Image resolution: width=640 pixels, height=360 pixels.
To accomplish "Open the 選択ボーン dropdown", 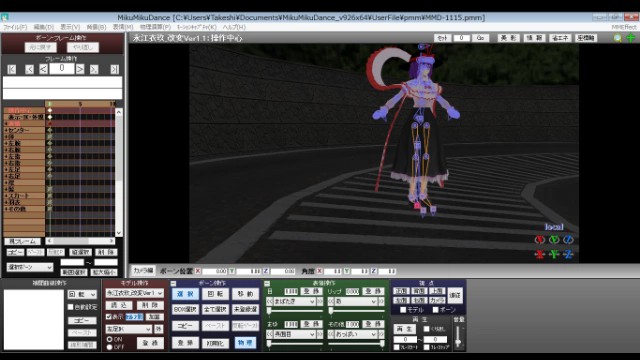I will tap(30, 267).
